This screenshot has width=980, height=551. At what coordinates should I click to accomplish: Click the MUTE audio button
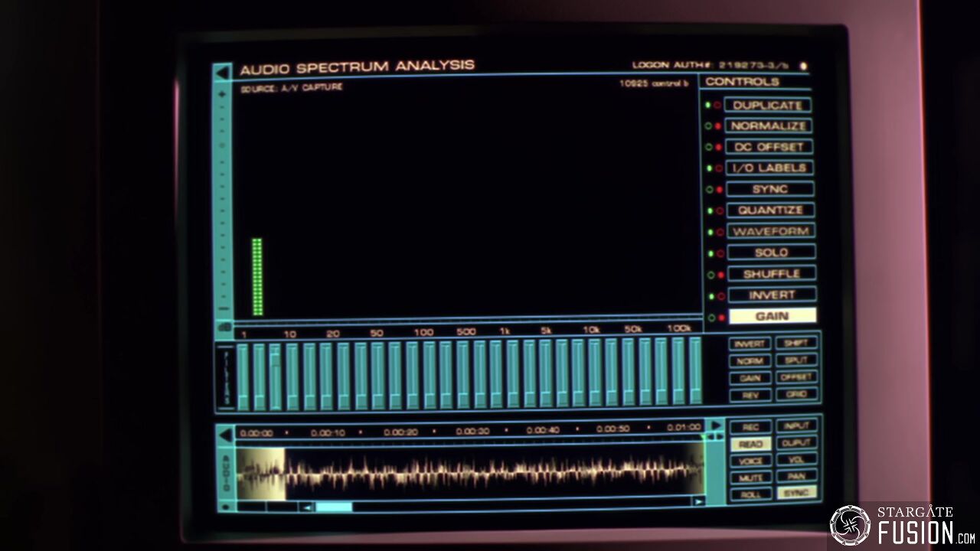click(751, 478)
